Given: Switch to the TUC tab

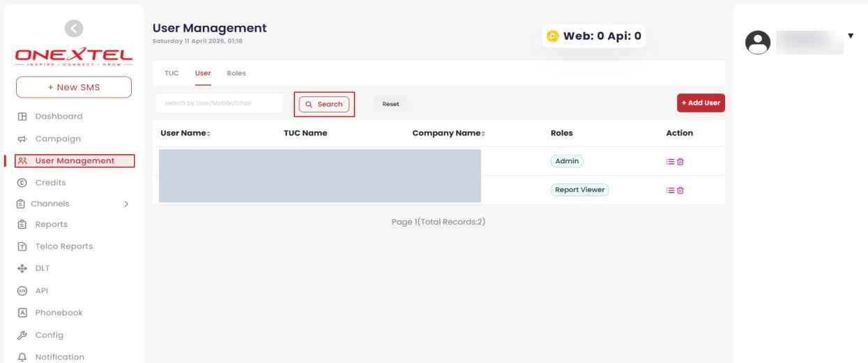Looking at the screenshot, I should (x=172, y=73).
